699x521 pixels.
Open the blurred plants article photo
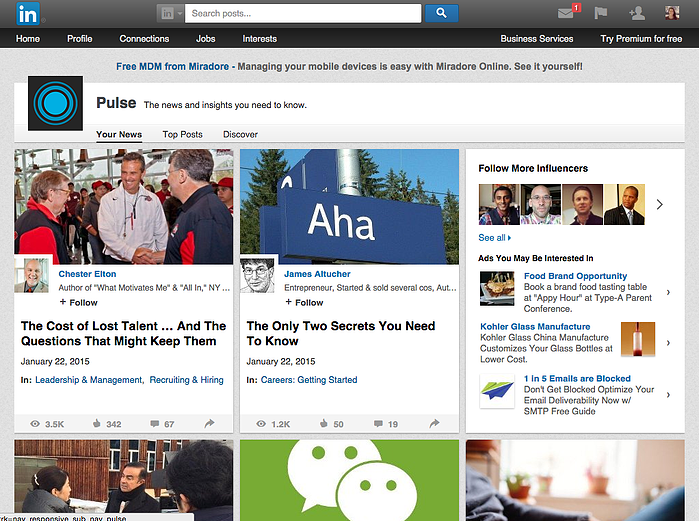pyautogui.click(x=575, y=480)
